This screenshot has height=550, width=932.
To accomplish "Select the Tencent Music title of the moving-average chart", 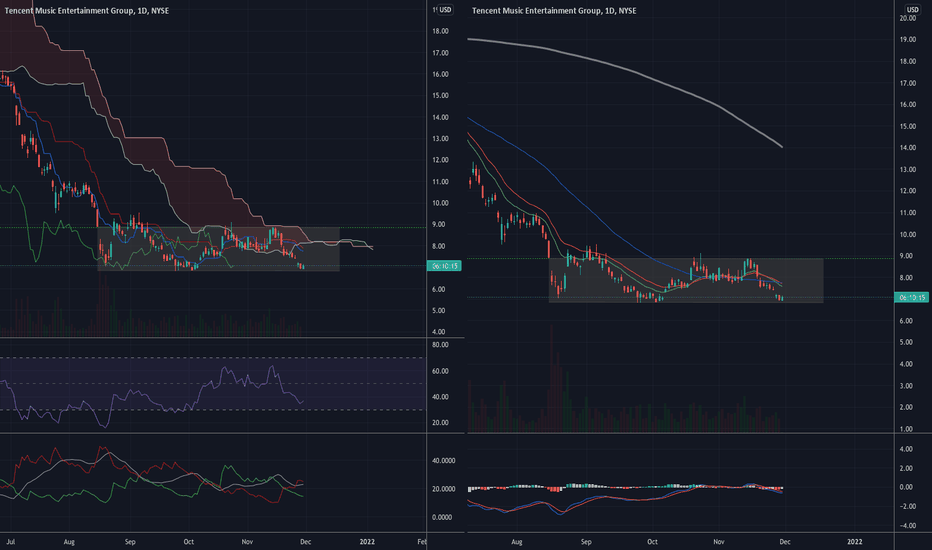I will [554, 11].
